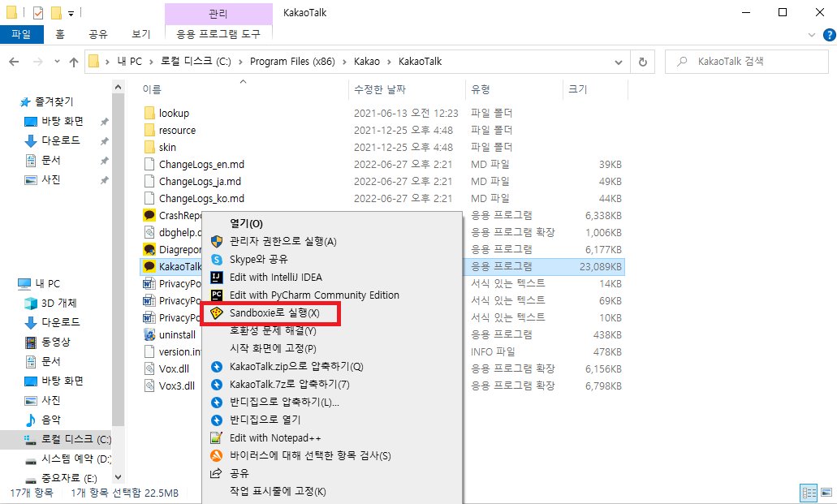This screenshot has width=837, height=504.
Task: Click Program Files (x86) breadcrumb
Action: pyautogui.click(x=292, y=62)
